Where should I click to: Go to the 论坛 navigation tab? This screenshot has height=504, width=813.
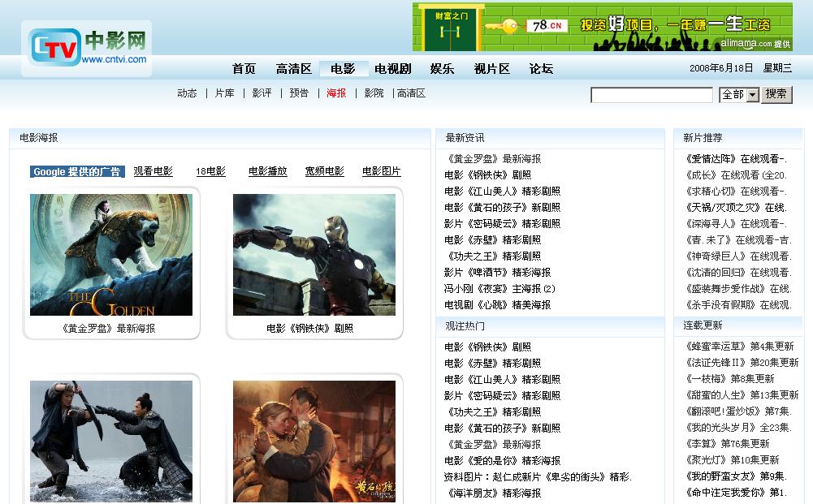click(541, 68)
